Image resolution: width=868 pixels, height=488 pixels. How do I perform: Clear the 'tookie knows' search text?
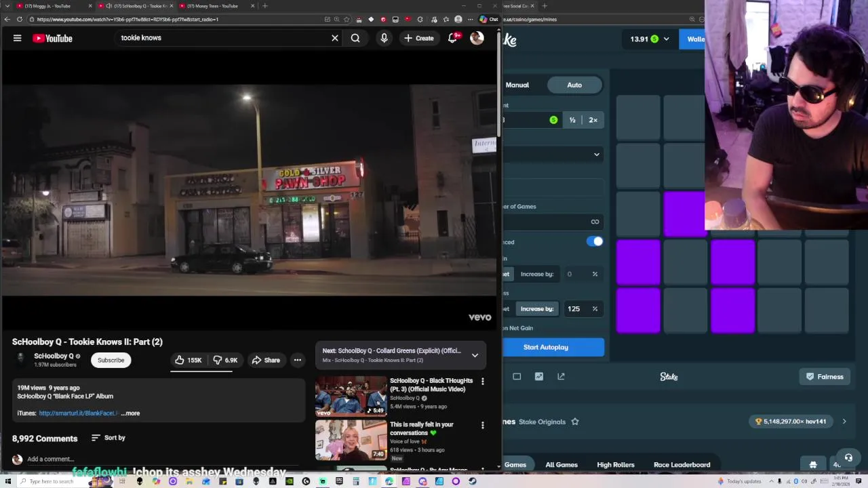click(x=334, y=38)
